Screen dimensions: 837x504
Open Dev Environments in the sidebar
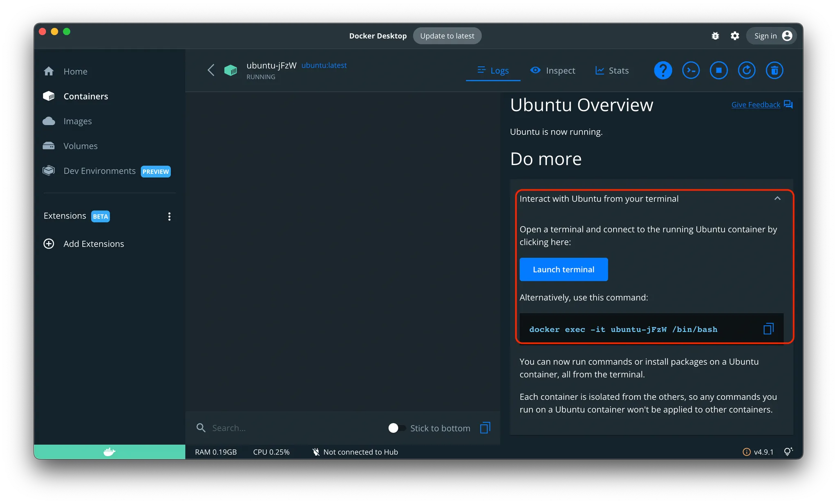(x=99, y=171)
